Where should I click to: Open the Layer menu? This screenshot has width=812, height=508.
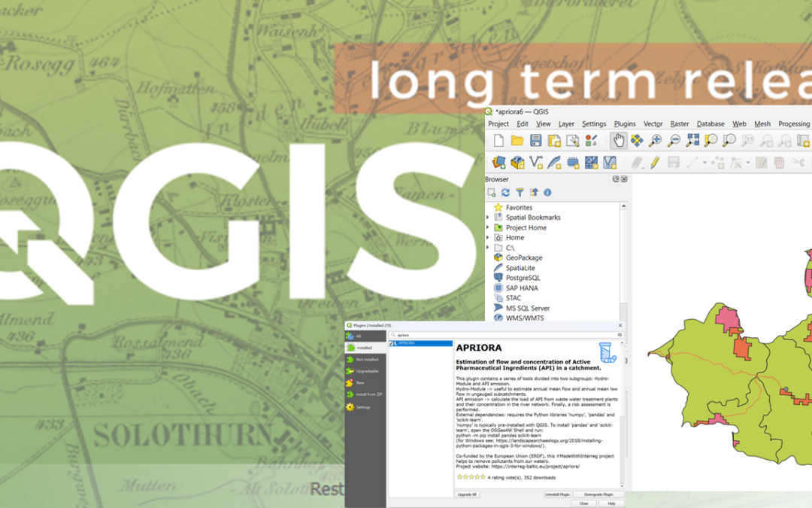coord(566,124)
